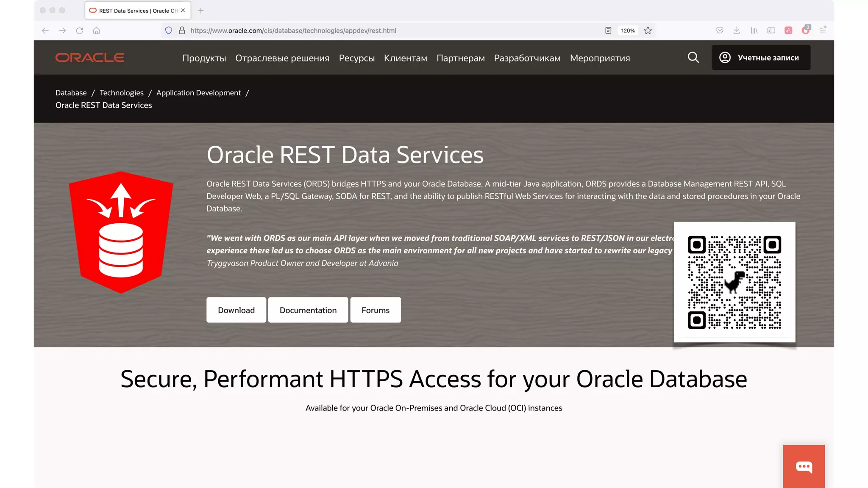The height and width of the screenshot is (488, 868).
Task: Open the Продукты menu
Action: [x=204, y=58]
